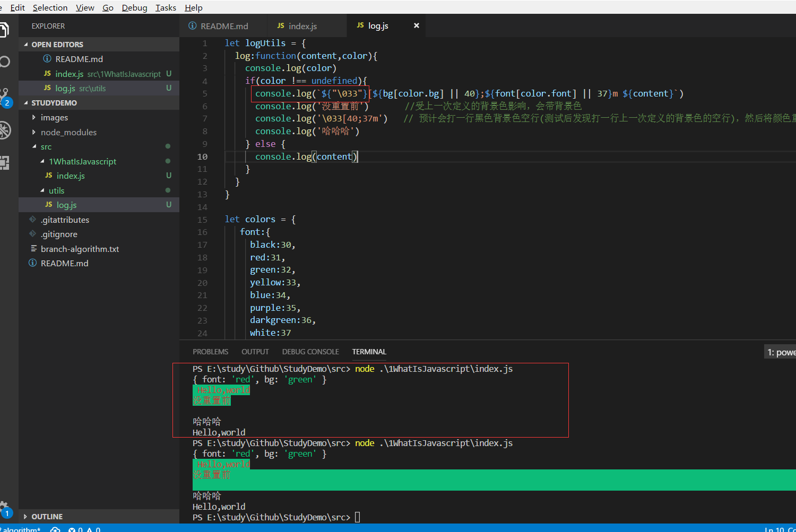Collapse the utils folder

click(42, 190)
